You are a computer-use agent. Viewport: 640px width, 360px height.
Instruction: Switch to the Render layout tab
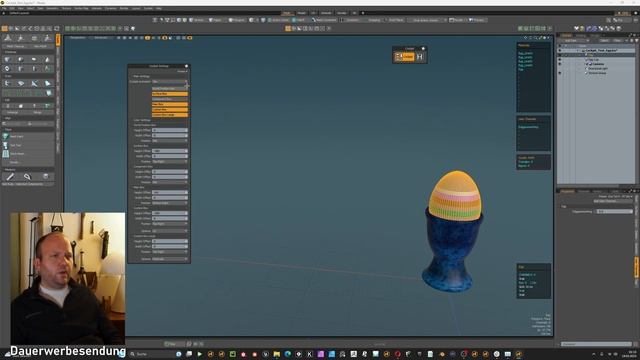tap(342, 13)
